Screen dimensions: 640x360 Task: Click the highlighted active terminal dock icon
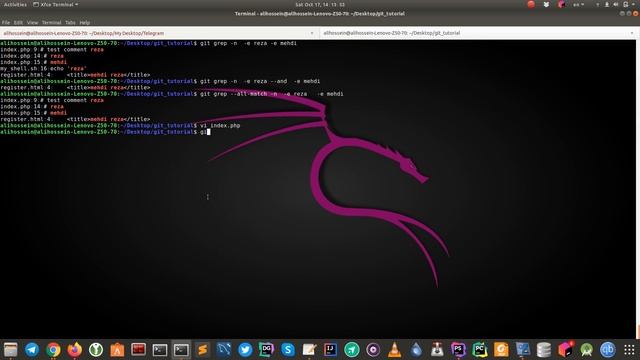pyautogui.click(x=181, y=350)
